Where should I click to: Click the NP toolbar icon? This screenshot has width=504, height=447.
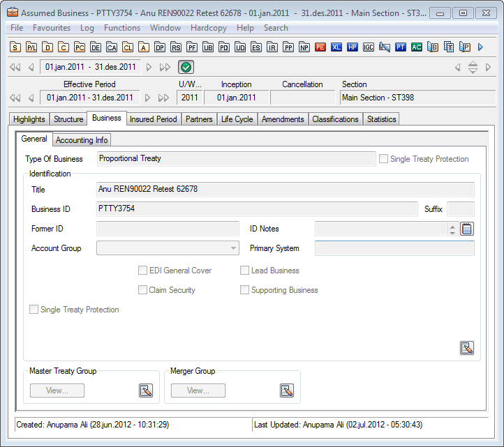(304, 47)
